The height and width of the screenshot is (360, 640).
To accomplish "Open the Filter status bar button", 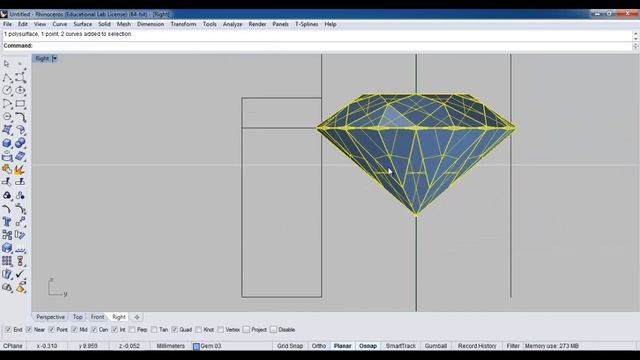I will coord(513,346).
